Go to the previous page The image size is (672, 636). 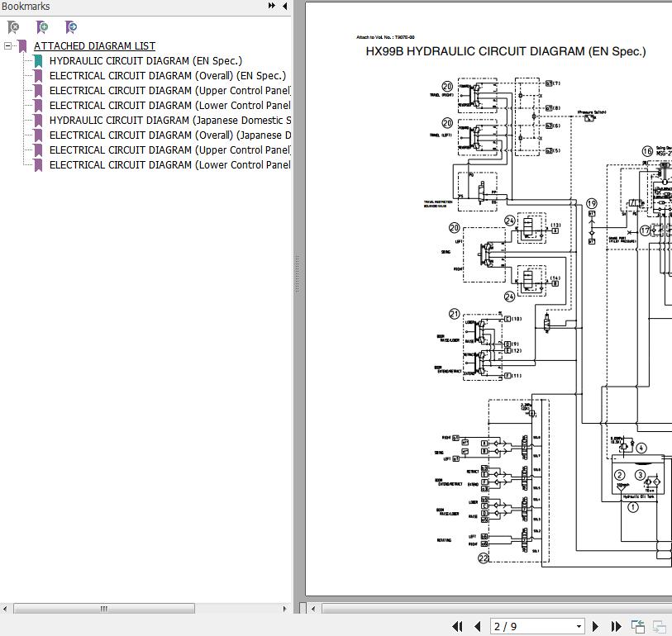[478, 627]
